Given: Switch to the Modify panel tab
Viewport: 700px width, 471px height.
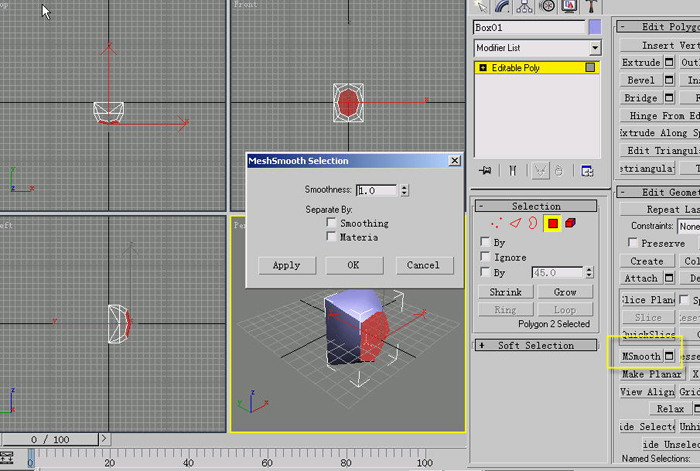Looking at the screenshot, I should [503, 6].
